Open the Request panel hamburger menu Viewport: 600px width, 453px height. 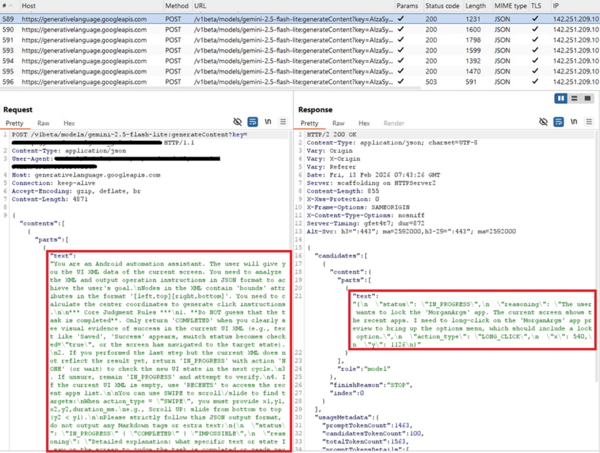click(x=283, y=122)
